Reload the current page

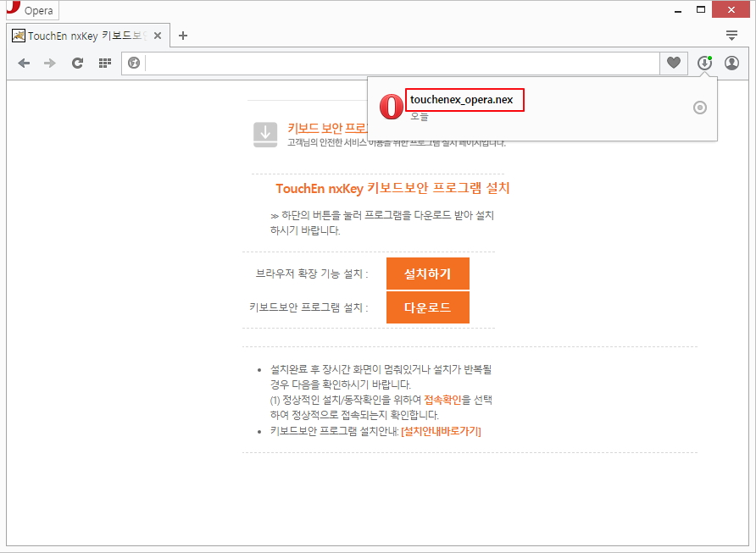[77, 64]
